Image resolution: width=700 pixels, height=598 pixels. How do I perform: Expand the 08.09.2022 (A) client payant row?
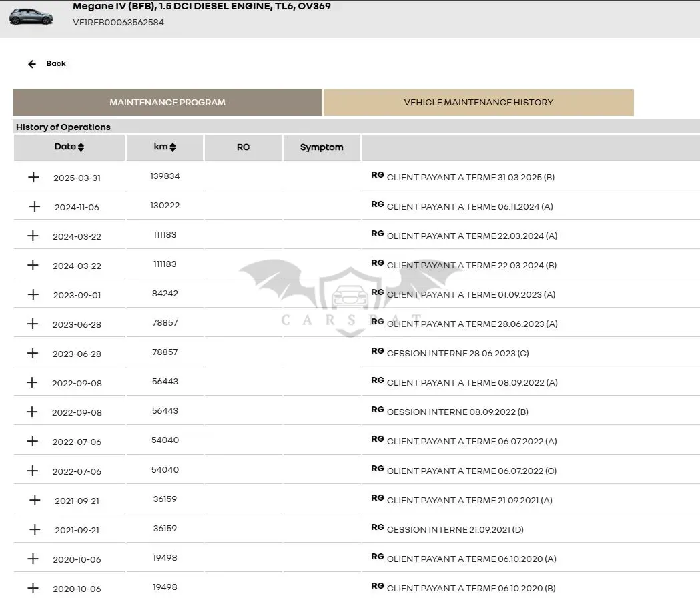click(32, 382)
